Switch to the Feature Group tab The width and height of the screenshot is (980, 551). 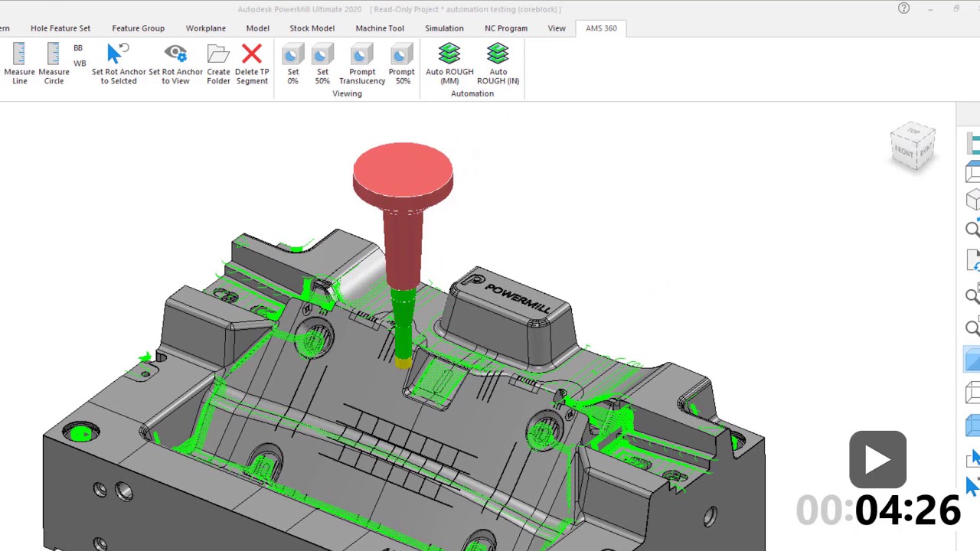[x=138, y=28]
